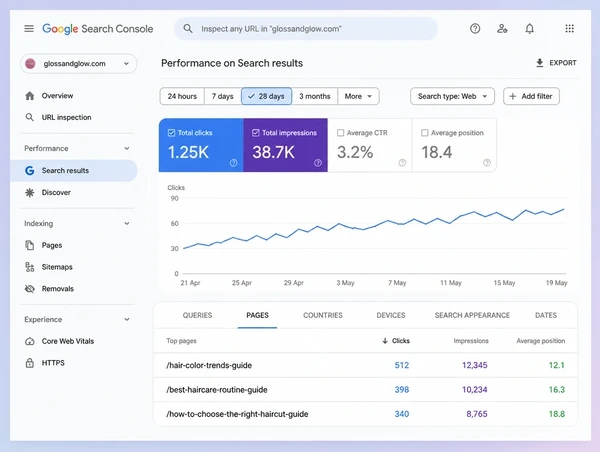Click the 10,234 impressions value
This screenshot has width=600, height=452.
[474, 390]
